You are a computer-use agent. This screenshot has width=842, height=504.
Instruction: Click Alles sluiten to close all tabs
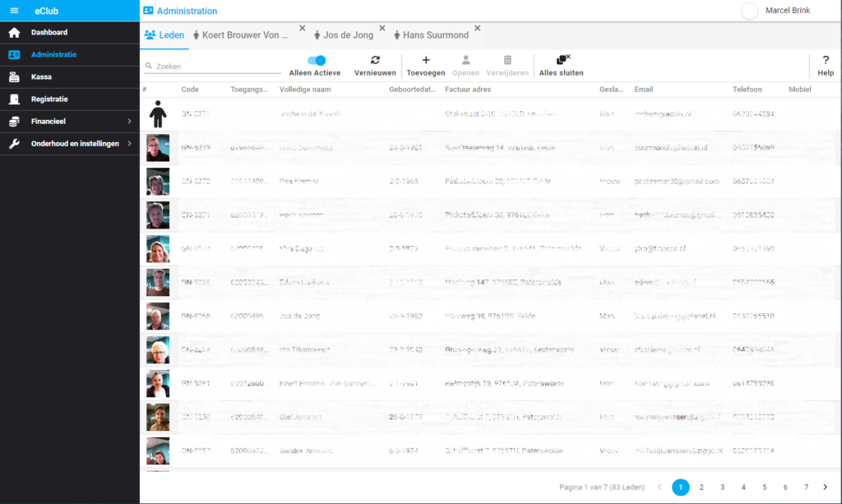click(562, 60)
